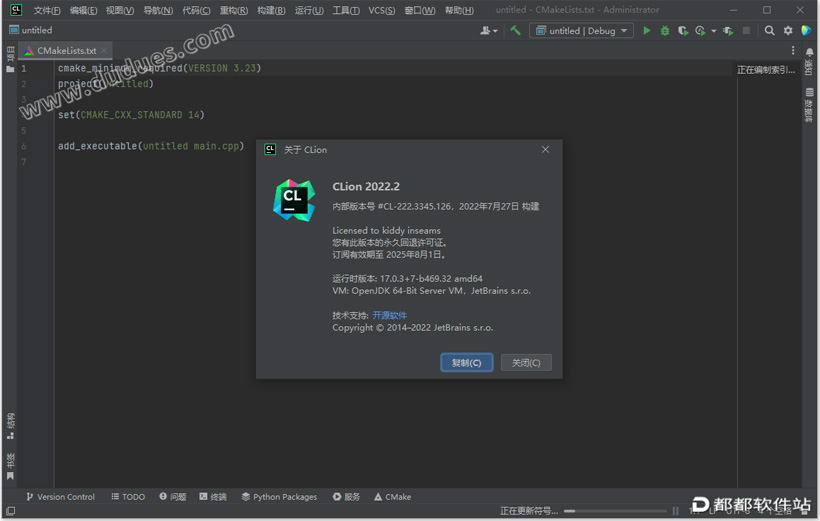Open the Code With Me user dropdown
This screenshot has height=521, width=820.
488,30
